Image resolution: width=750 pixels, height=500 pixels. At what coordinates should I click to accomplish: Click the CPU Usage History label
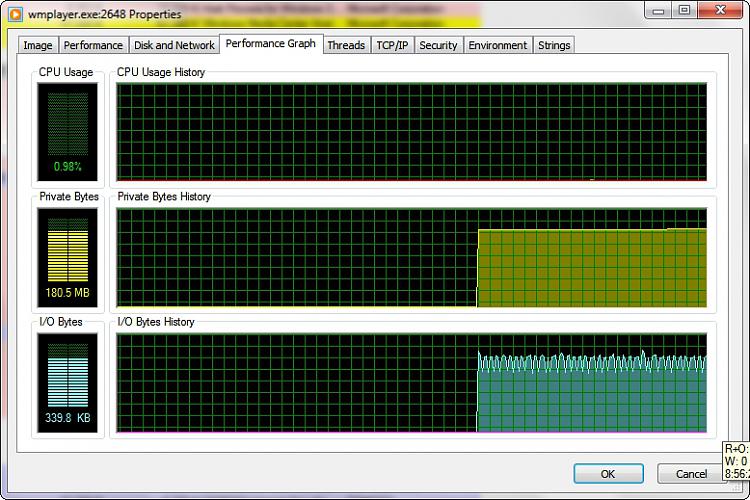coord(161,72)
